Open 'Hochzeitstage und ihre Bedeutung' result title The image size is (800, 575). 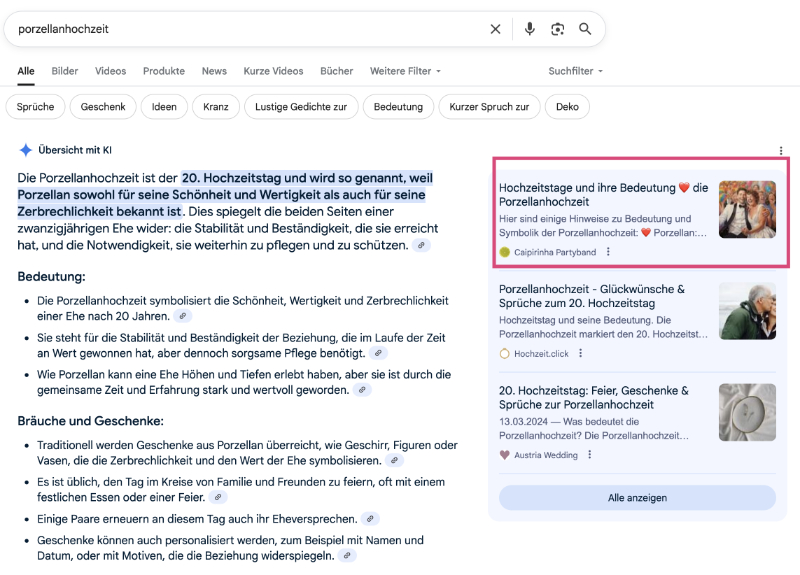(x=603, y=195)
